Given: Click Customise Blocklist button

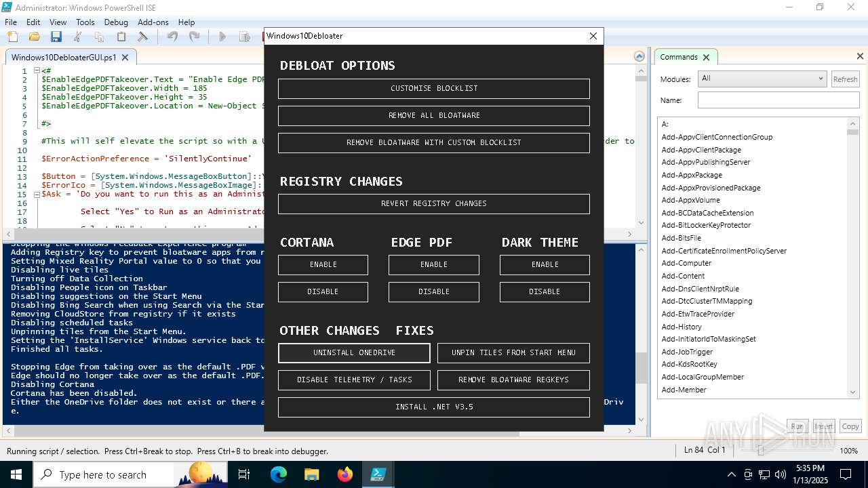Looking at the screenshot, I should (434, 89).
